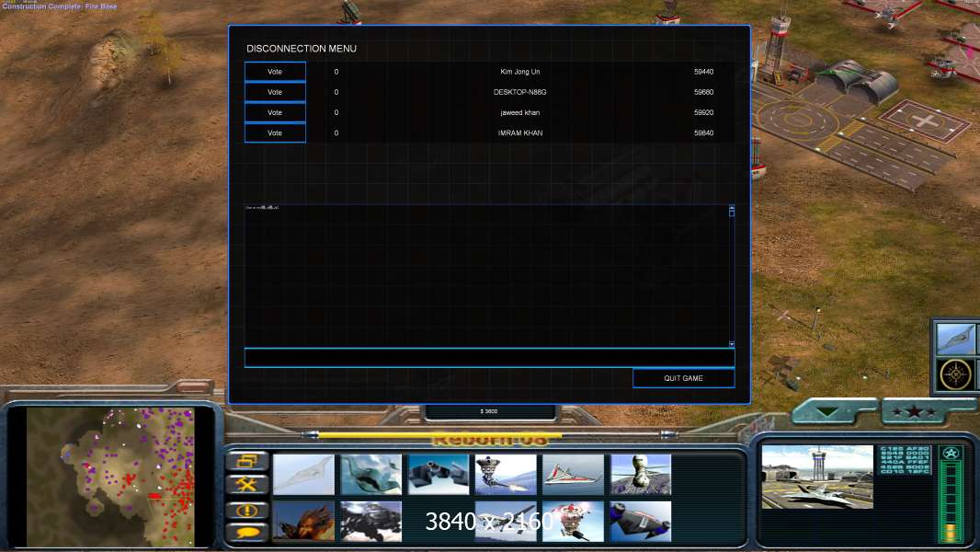Image resolution: width=980 pixels, height=552 pixels.
Task: Click the radar minimap
Action: (x=110, y=477)
